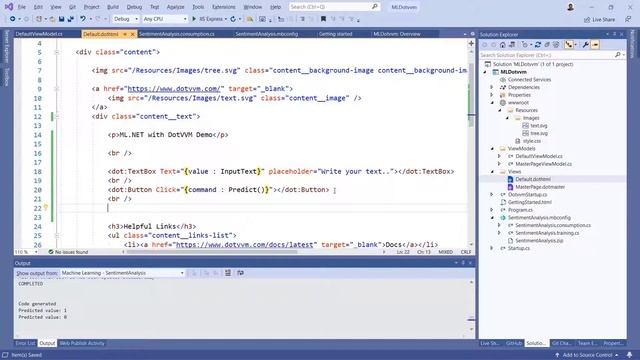
Task: Start debugging with the green IIS Express arrow
Action: (x=194, y=19)
